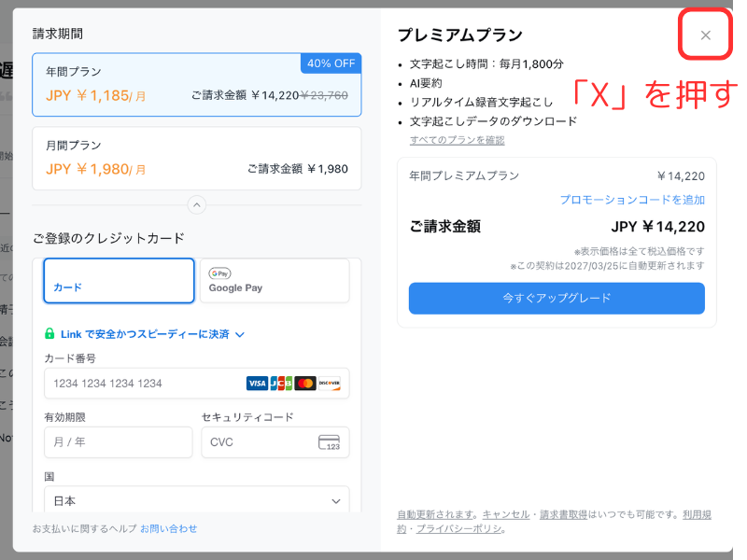Expand the Link secure checkout dropdown

pos(239,334)
